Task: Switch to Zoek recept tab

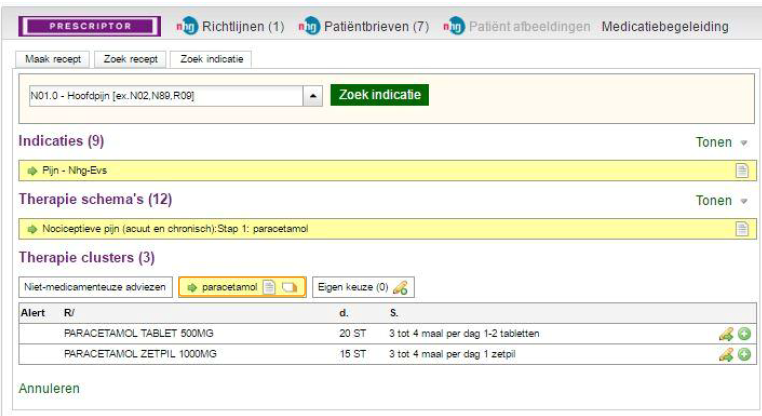Action: click(x=131, y=59)
